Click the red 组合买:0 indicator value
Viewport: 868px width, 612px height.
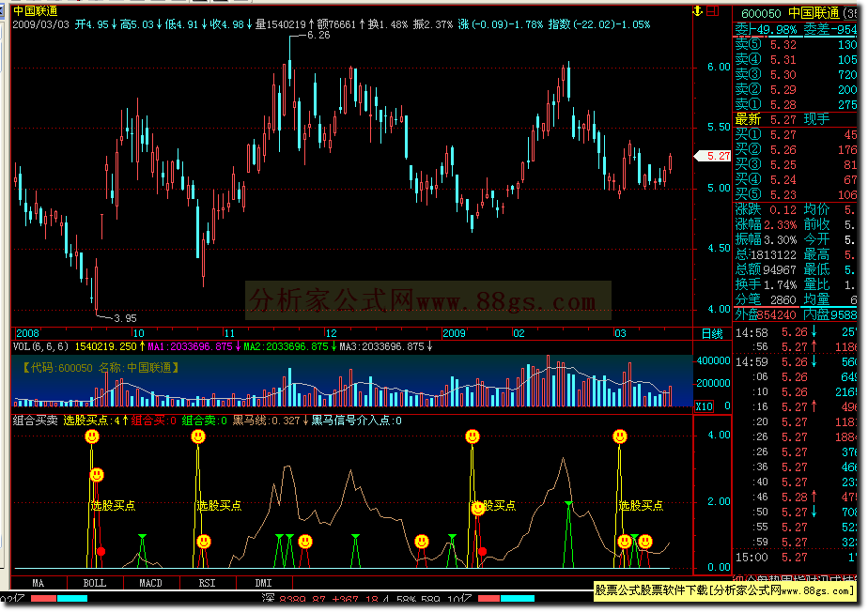pyautogui.click(x=153, y=421)
